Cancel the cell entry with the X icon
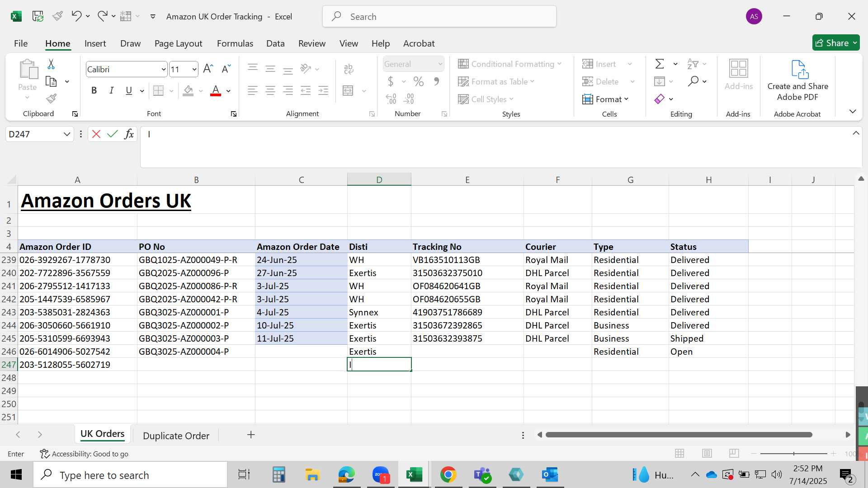The height and width of the screenshot is (488, 868). 96,134
